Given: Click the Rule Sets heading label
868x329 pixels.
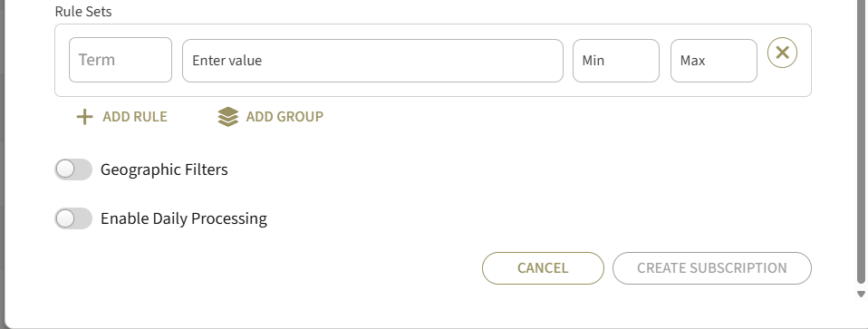Looking at the screenshot, I should click(x=83, y=12).
